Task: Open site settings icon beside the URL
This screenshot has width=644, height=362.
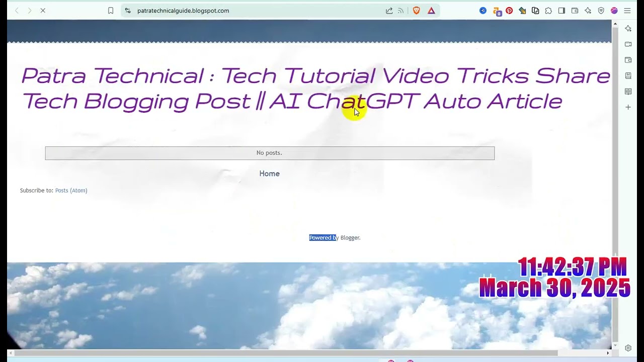Action: coord(128,11)
